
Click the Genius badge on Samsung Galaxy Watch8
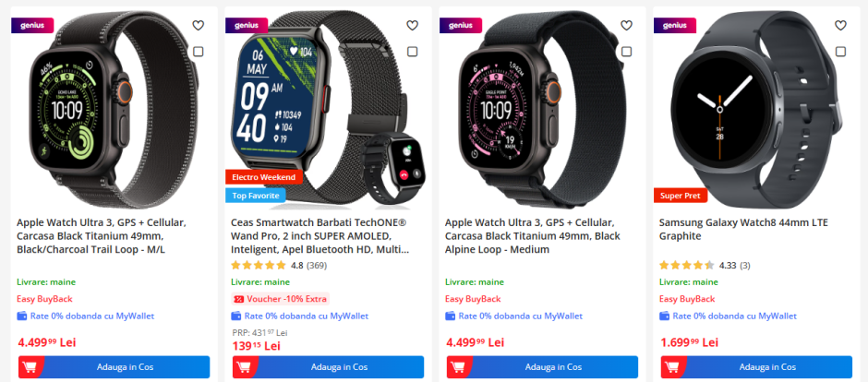pyautogui.click(x=675, y=26)
